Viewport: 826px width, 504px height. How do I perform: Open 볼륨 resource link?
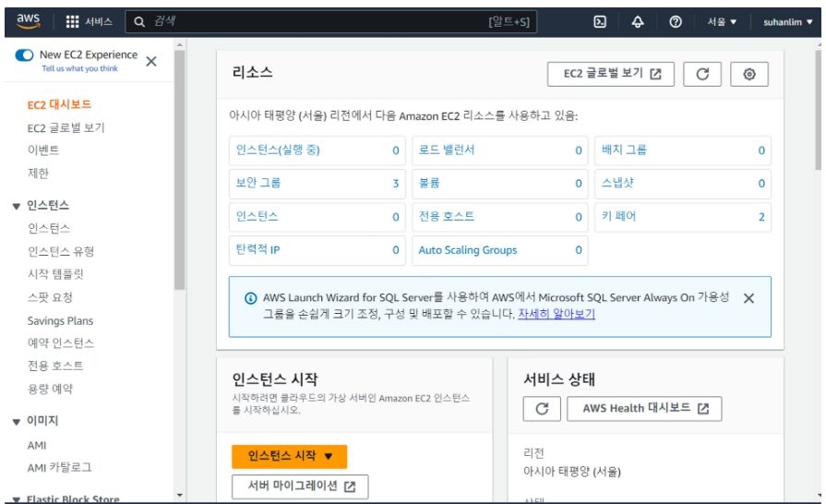pos(429,184)
